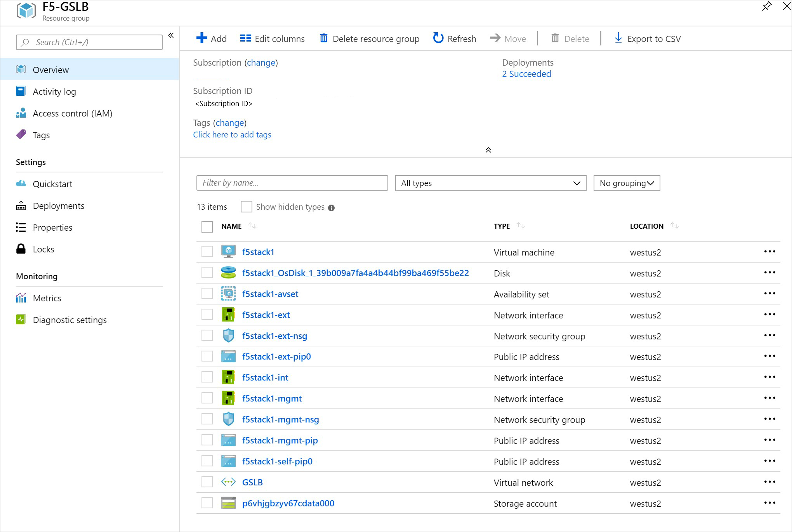This screenshot has width=792, height=532.
Task: Click the Filter by name input field
Action: tap(292, 183)
